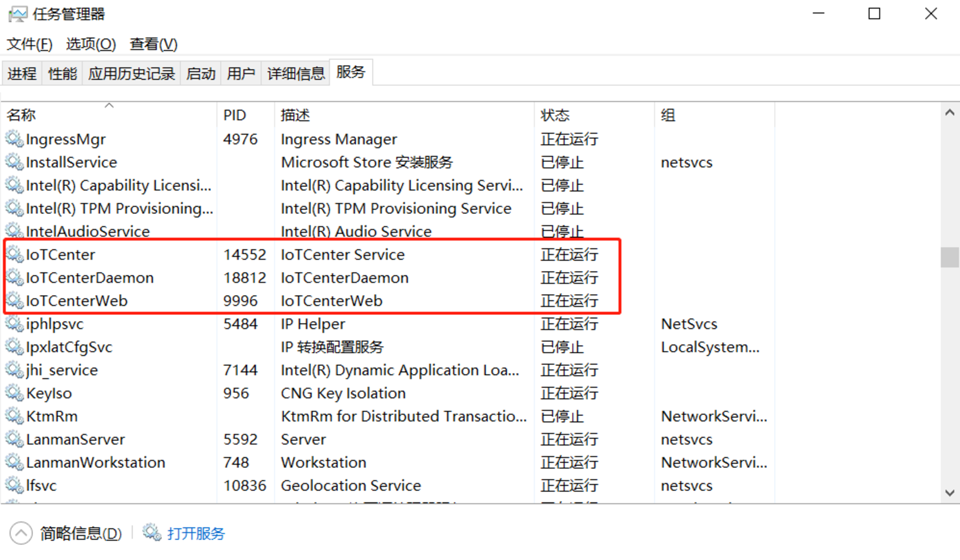Collapse to 简略信息 with the arrow button
The height and width of the screenshot is (560, 960).
pos(21,533)
